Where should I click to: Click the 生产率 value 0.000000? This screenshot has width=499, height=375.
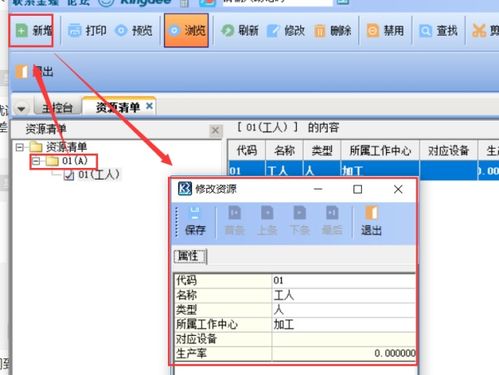coord(343,353)
